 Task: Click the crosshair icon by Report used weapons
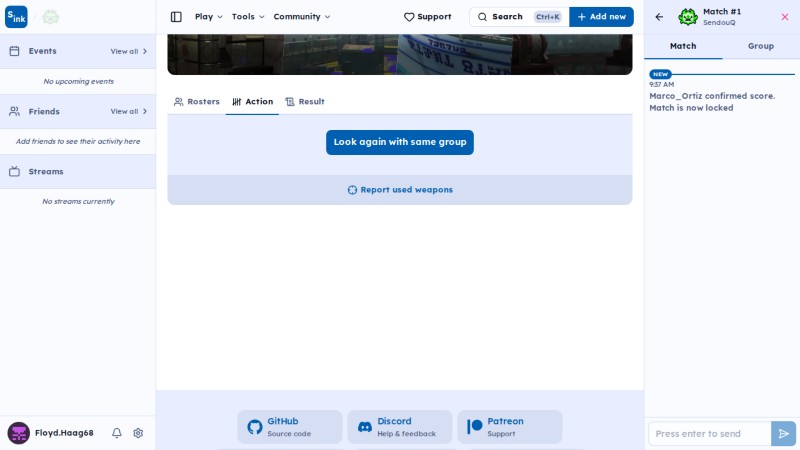click(352, 190)
